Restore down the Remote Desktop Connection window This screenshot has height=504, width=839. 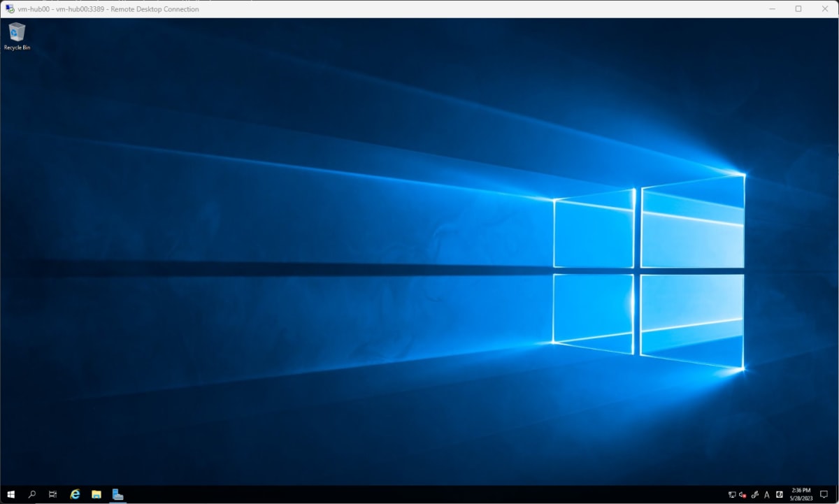[x=797, y=9]
